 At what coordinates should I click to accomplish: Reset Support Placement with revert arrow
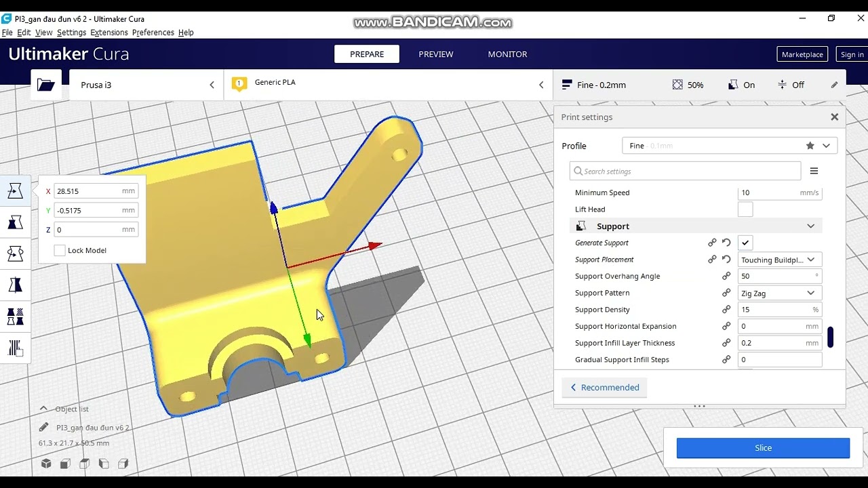(726, 260)
